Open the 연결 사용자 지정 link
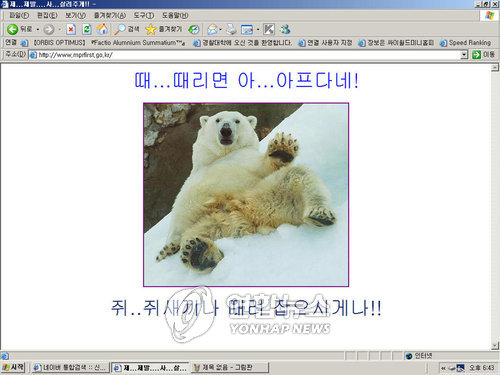This screenshot has width=500, height=375. pyautogui.click(x=325, y=43)
